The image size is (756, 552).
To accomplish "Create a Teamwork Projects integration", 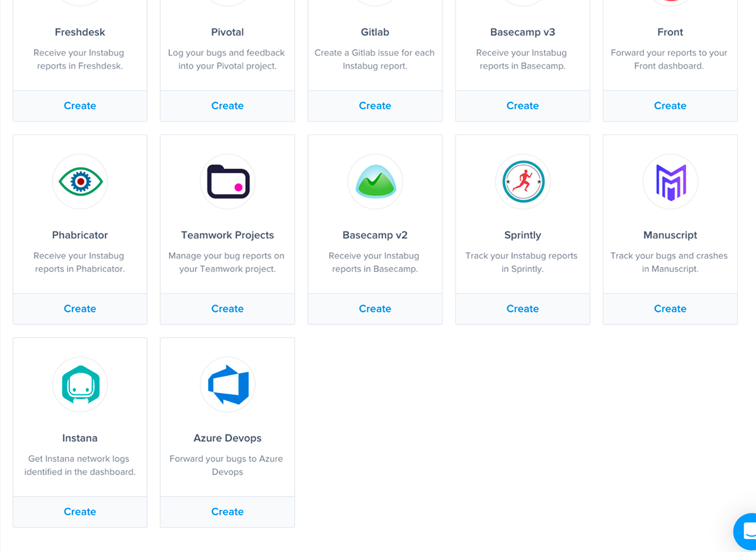I will coord(228,309).
